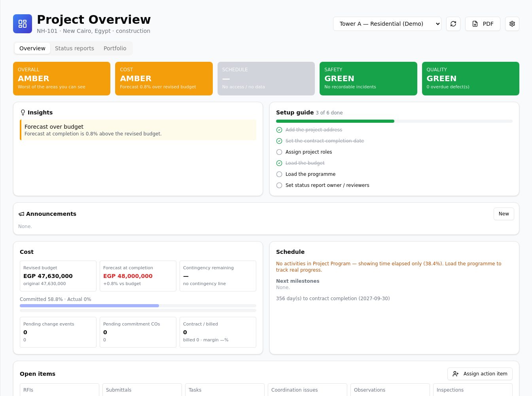Click the 'Forecast over budget' insight

pos(138,130)
